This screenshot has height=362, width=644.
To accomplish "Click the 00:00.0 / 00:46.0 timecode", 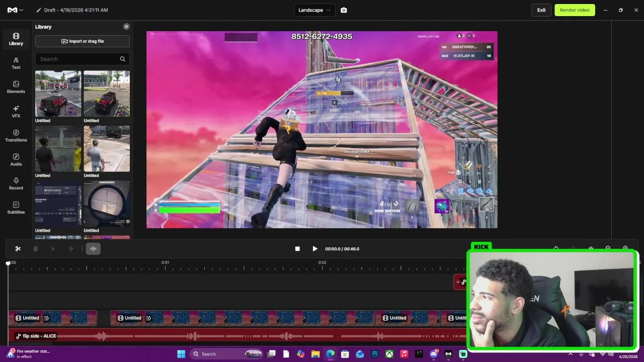I will (342, 249).
